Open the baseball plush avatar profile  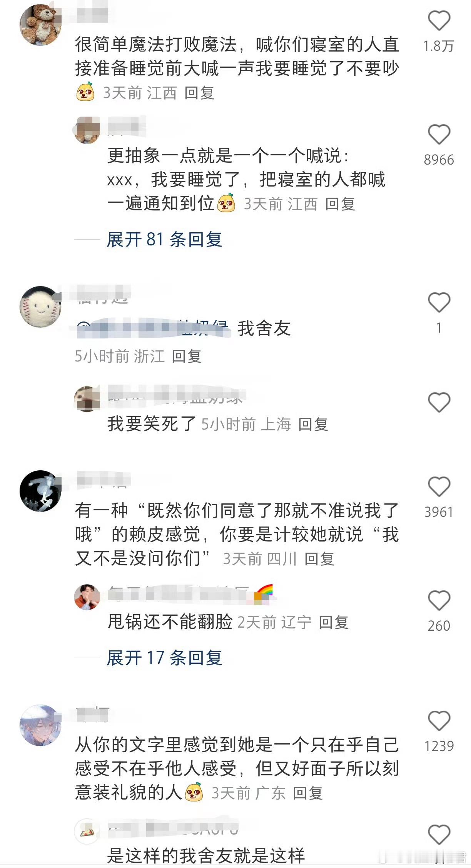tap(40, 307)
